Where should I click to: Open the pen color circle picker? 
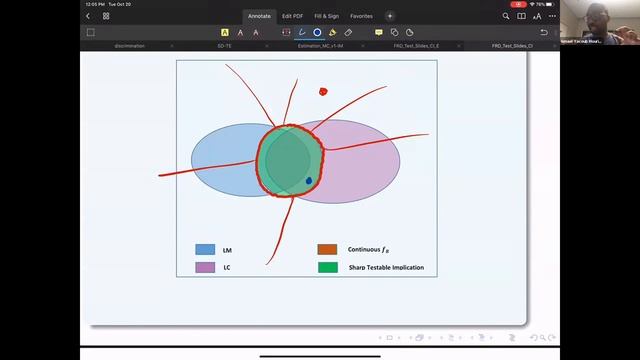pos(317,32)
